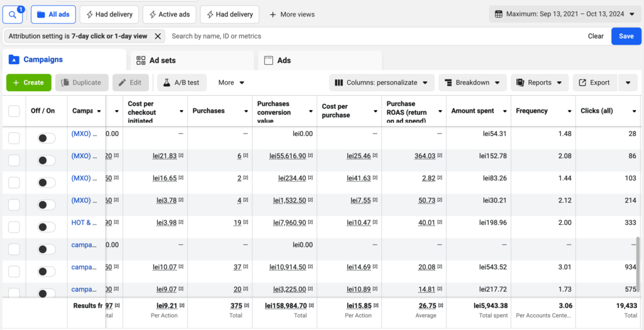Open the Columns: personalizate dropdown
This screenshot has width=644, height=330.
[x=382, y=82]
